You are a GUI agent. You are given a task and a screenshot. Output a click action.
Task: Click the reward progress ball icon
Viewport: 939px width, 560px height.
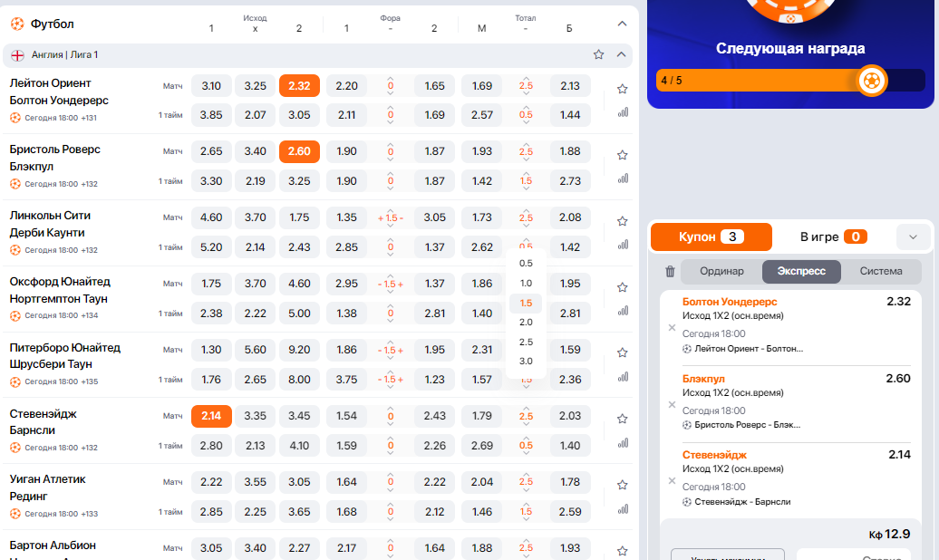872,81
